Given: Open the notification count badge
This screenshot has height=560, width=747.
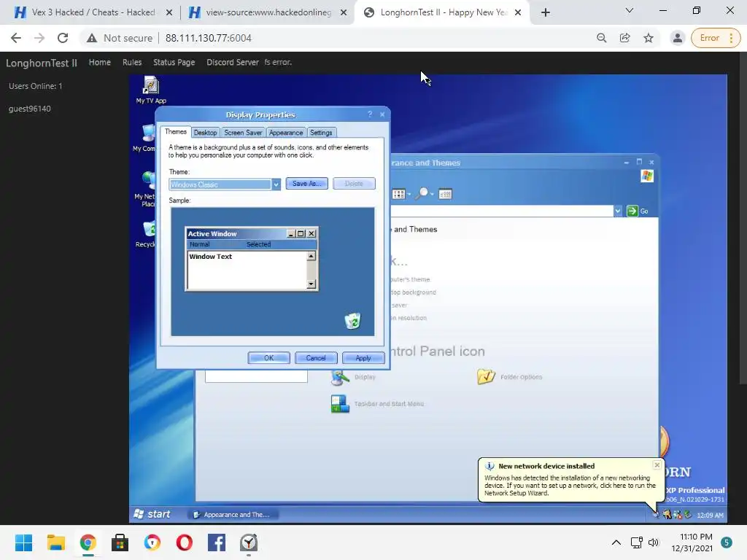Looking at the screenshot, I should (x=727, y=542).
